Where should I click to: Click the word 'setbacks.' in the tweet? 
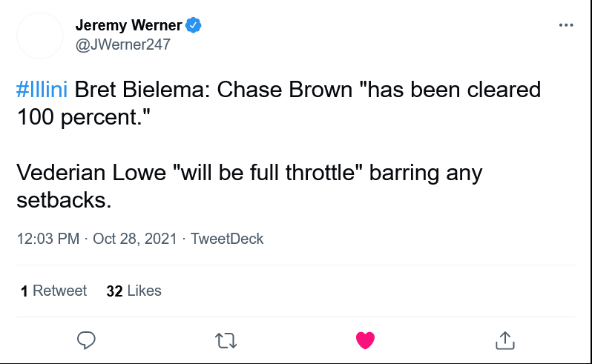click(x=63, y=200)
